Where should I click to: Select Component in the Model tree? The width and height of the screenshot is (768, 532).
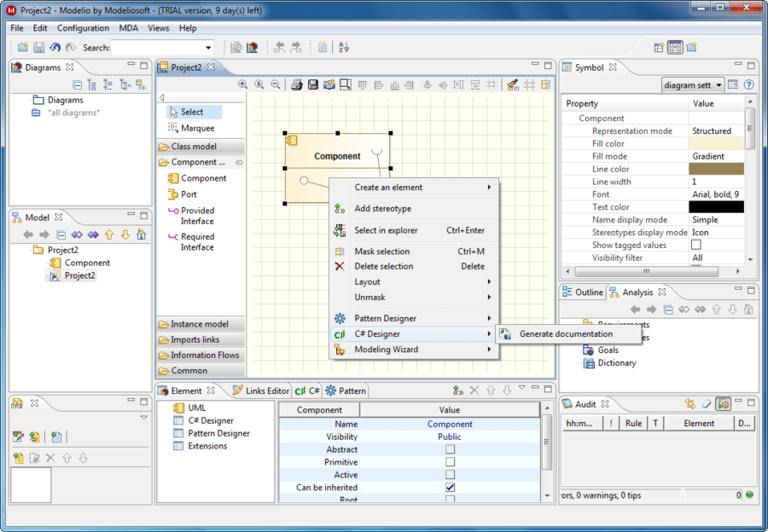click(79, 263)
